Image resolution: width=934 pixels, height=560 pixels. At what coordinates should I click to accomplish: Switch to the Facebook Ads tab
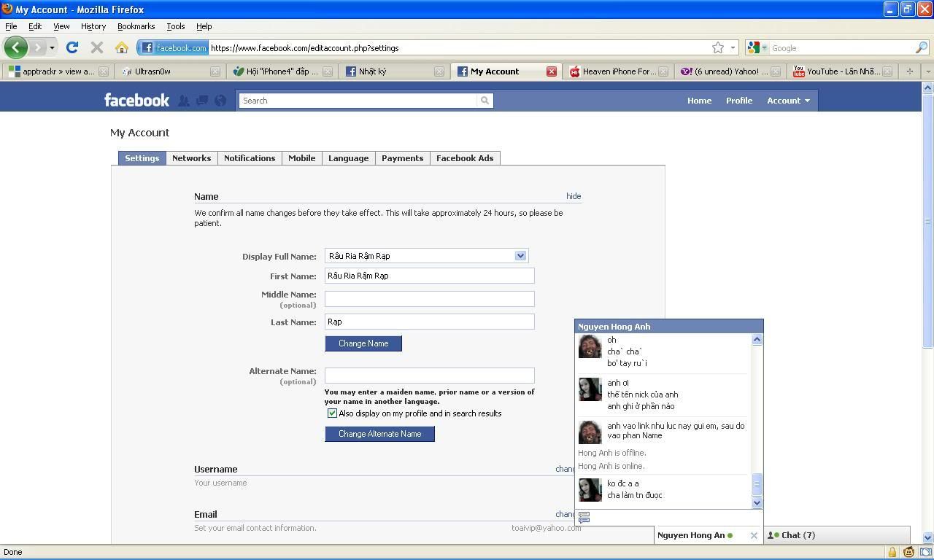[x=465, y=158]
